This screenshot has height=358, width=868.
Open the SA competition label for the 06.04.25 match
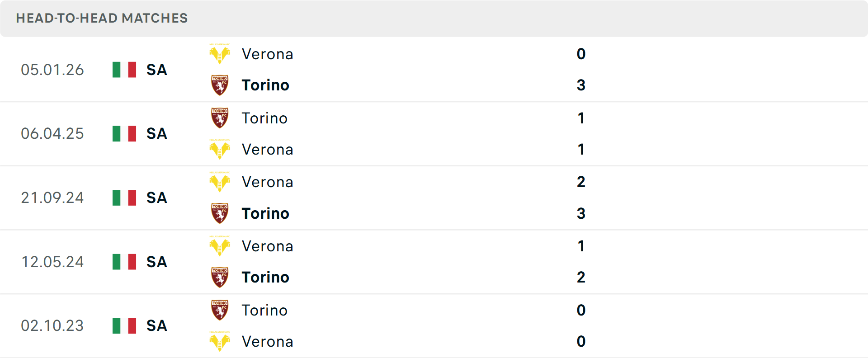coord(156,133)
